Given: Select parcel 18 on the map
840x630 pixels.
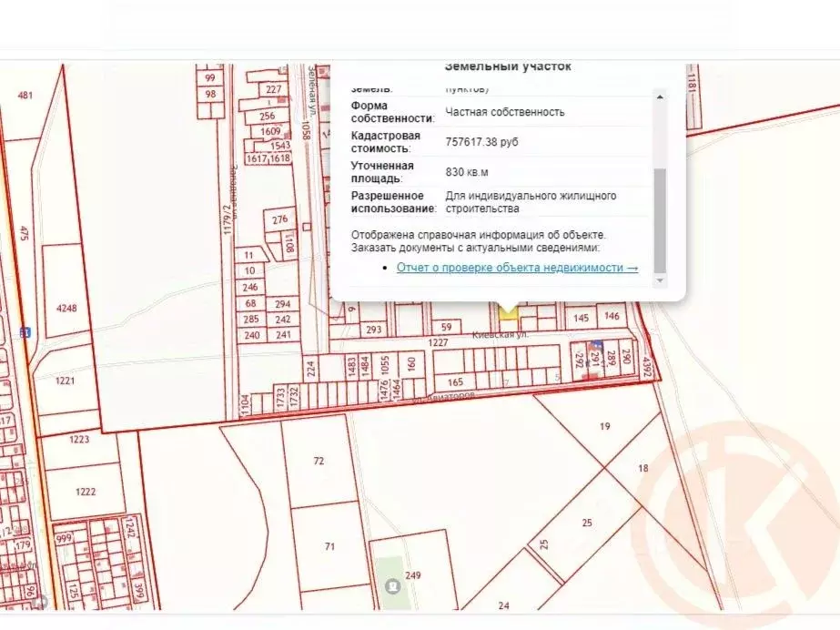Looking at the screenshot, I should tap(643, 468).
